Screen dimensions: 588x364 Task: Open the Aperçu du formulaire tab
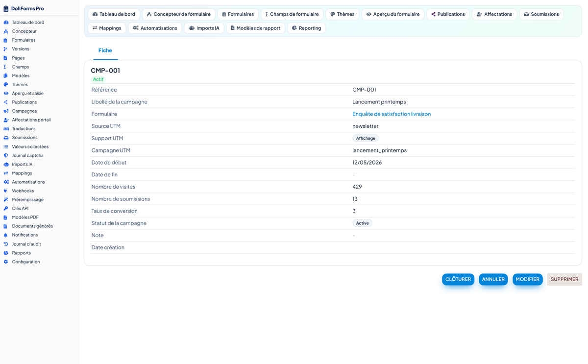(x=393, y=14)
